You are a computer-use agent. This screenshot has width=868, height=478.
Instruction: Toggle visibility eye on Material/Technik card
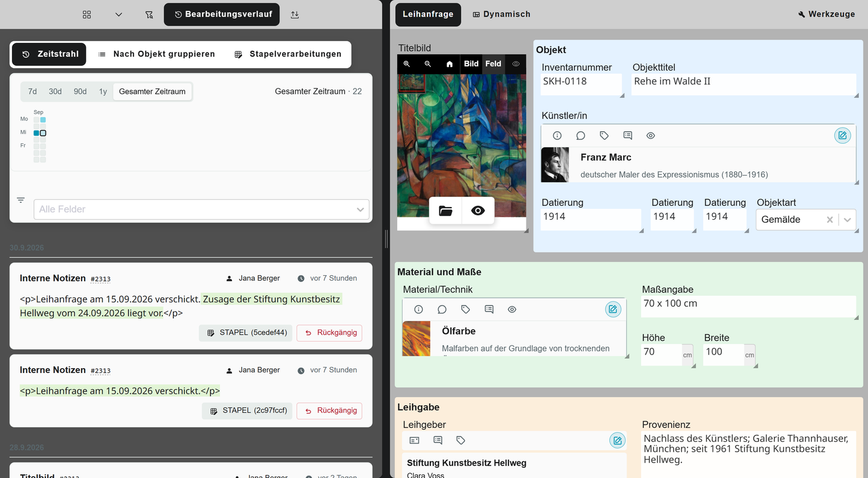tap(512, 309)
